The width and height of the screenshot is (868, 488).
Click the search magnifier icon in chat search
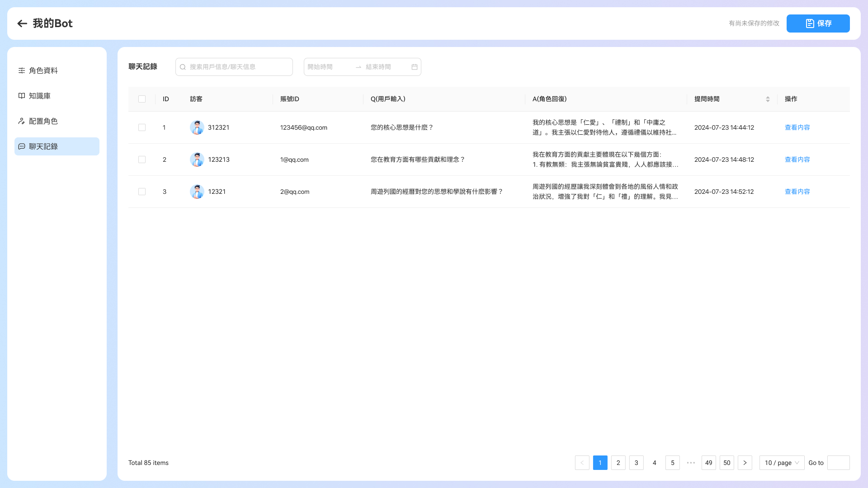[x=183, y=67]
